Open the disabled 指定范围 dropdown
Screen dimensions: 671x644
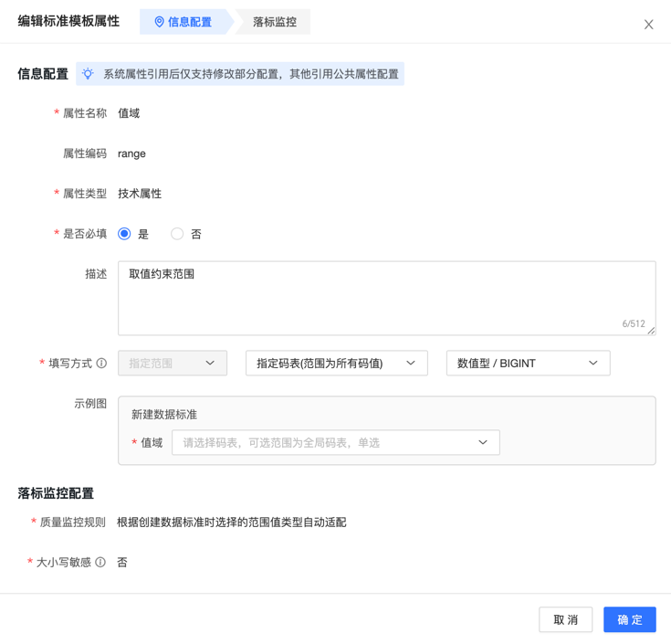[173, 364]
